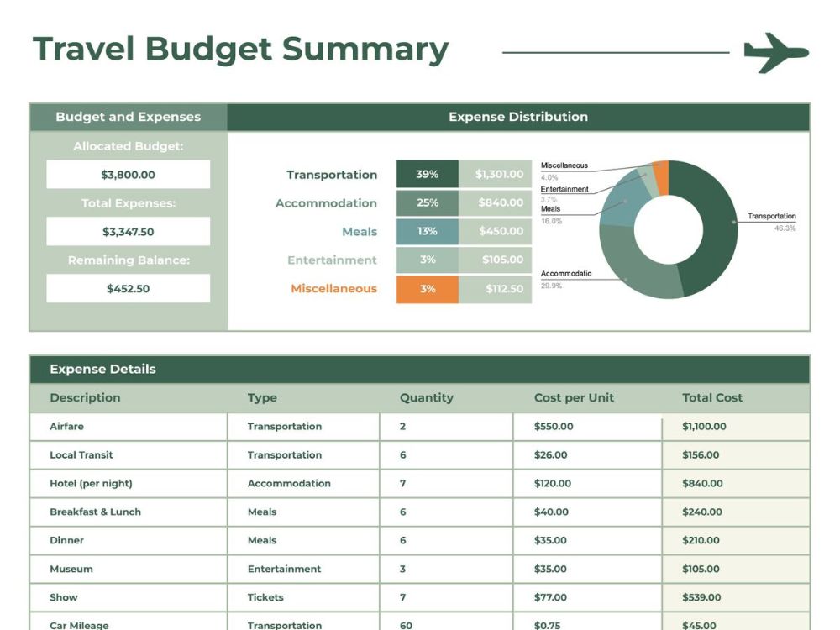Viewport: 840px width, 630px height.
Task: Select the Airfare total cost $1,100.00
Action: (736, 427)
